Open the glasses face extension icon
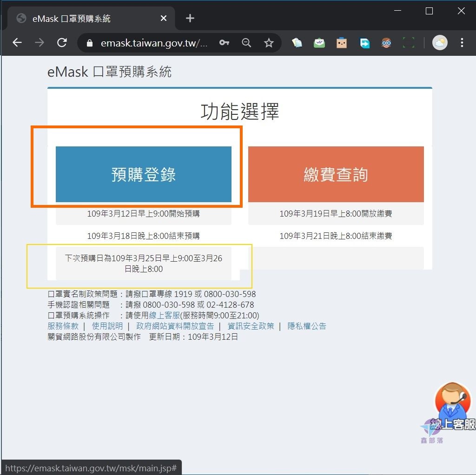 point(386,43)
